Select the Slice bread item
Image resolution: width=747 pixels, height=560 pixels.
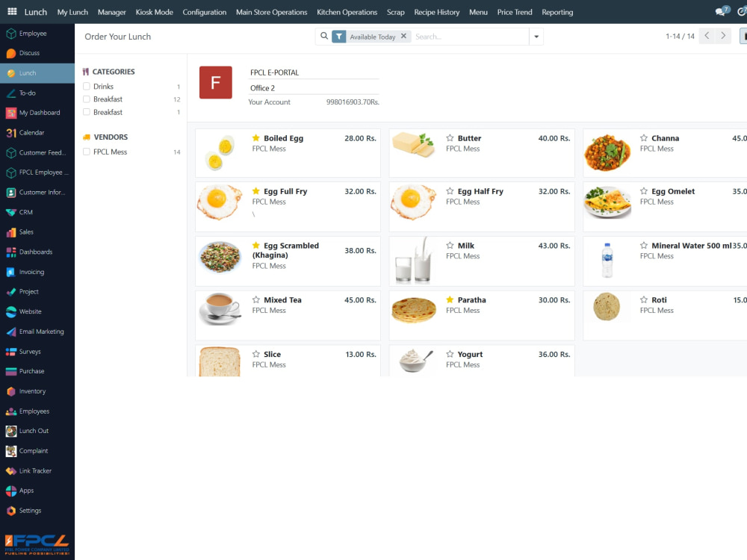click(x=288, y=361)
